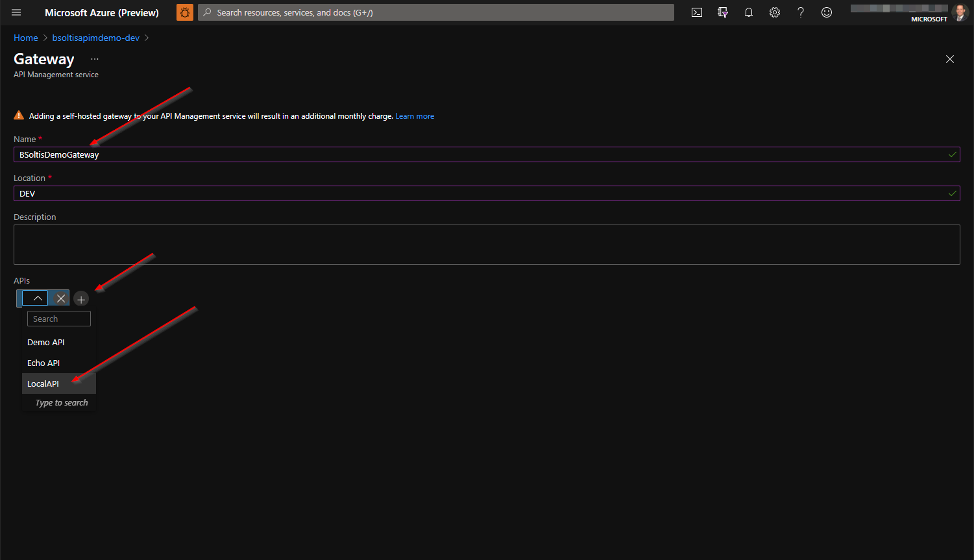Open the Gateway ellipsis more options

95,59
